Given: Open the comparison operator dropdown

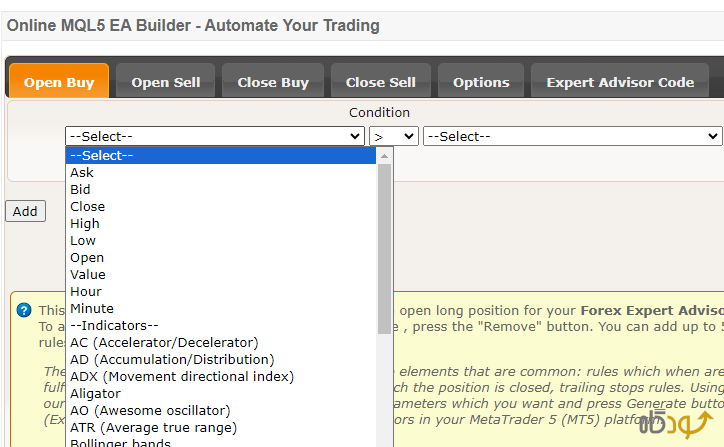Looking at the screenshot, I should tap(394, 136).
